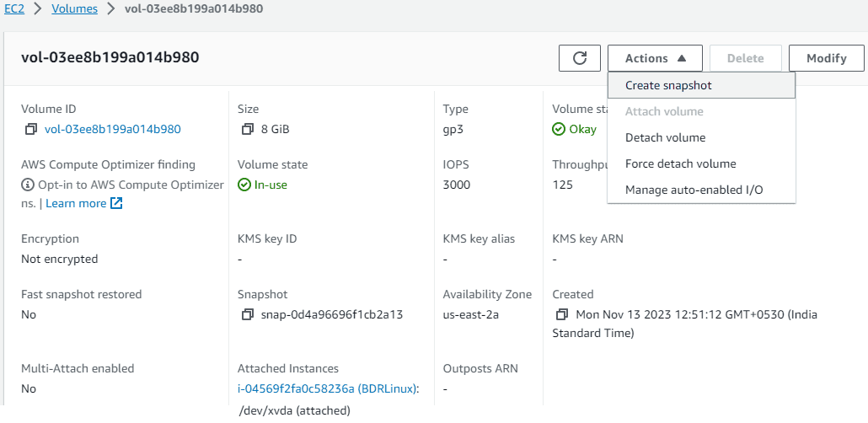Click the Multi-Attach enabled label

coord(78,368)
